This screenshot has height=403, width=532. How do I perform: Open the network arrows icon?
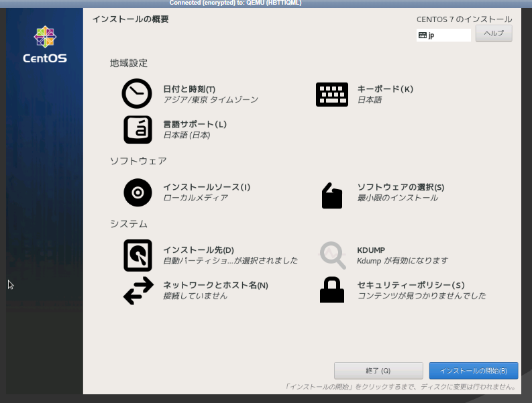pos(138,291)
